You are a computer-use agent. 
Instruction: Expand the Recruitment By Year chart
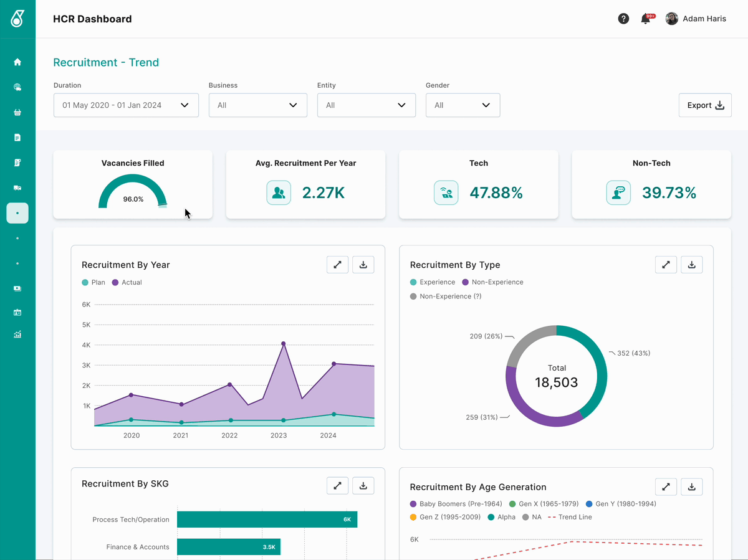[x=337, y=265]
